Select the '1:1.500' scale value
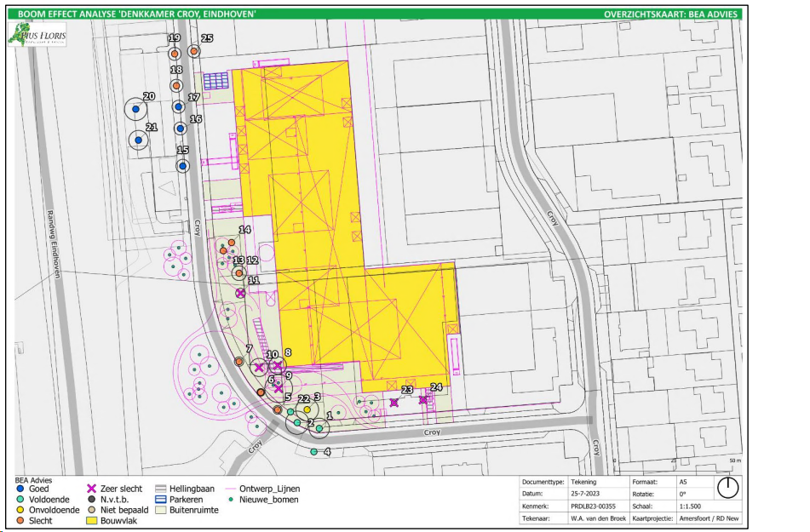Image resolution: width=810 pixels, height=532 pixels. (690, 506)
